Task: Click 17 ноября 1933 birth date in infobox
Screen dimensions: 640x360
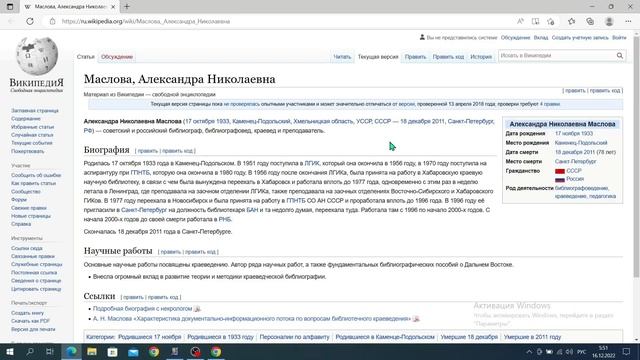Action: [573, 133]
